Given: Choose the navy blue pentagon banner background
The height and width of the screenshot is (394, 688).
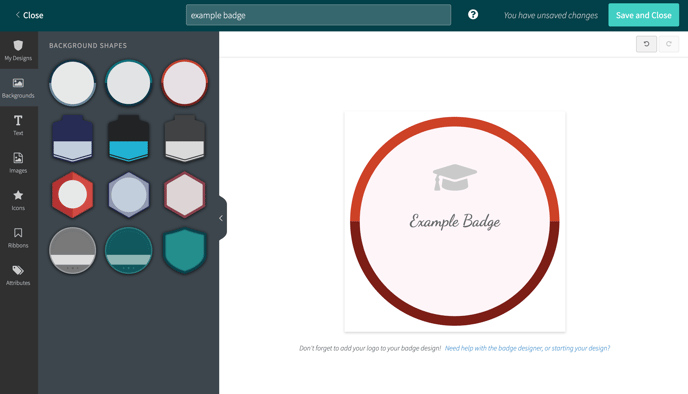Looking at the screenshot, I should [x=72, y=138].
